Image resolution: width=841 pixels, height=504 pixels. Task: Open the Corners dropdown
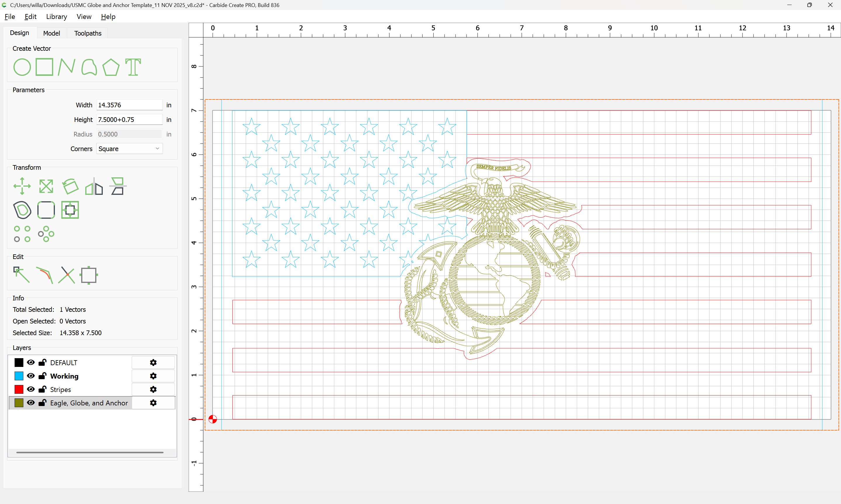tap(129, 149)
